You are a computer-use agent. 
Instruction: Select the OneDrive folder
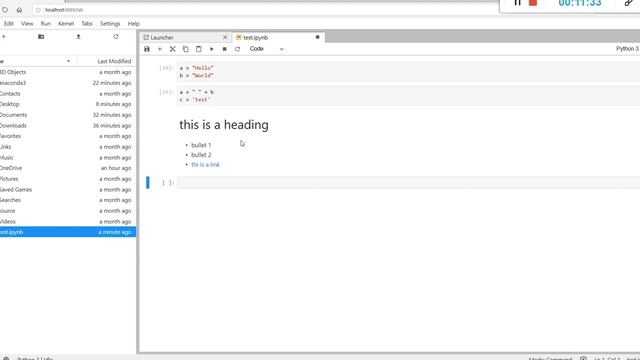tap(68, 168)
